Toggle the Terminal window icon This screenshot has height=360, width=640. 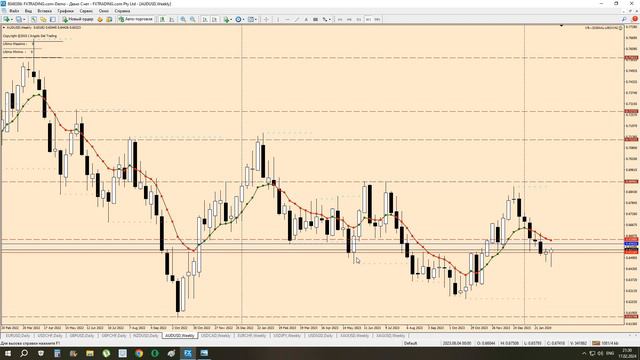coord(53,19)
